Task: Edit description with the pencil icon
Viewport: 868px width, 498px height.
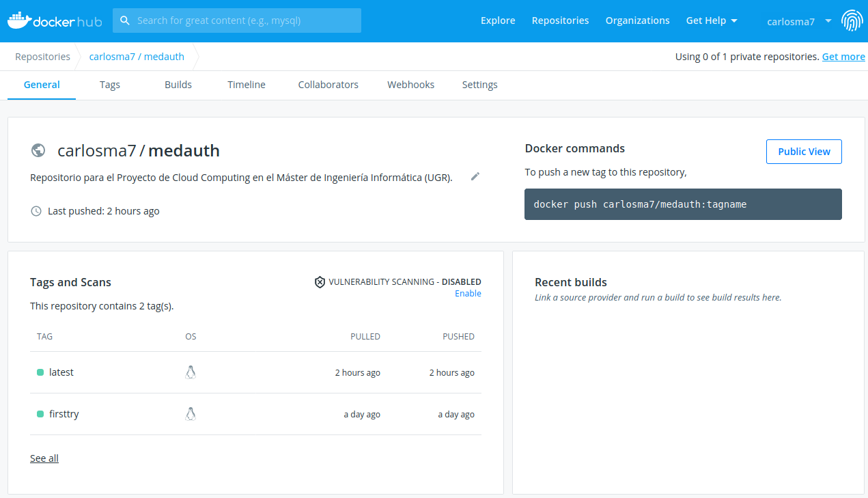Action: pos(475,176)
